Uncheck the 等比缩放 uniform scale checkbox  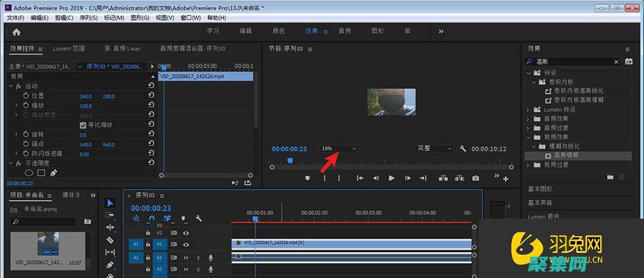click(83, 124)
